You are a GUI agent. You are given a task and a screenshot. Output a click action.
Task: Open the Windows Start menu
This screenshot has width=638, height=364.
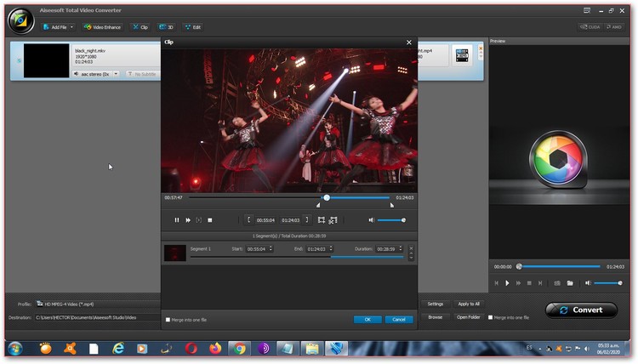(15, 349)
